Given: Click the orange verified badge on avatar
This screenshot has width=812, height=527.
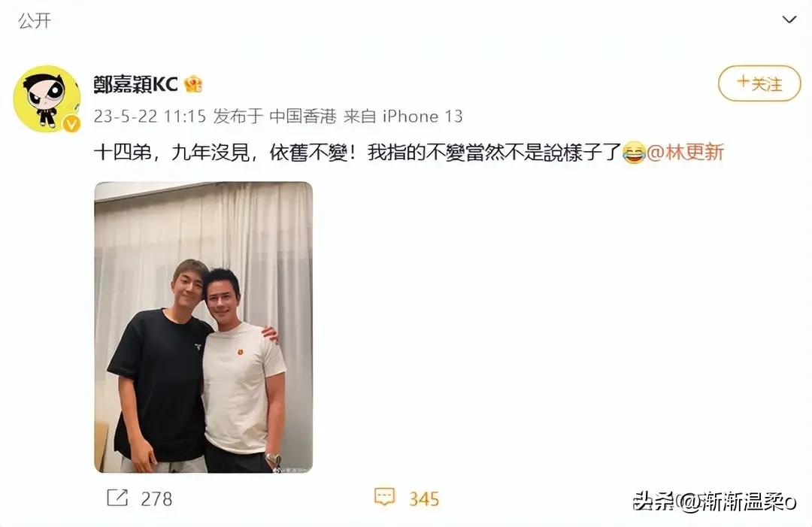Looking at the screenshot, I should tap(71, 123).
